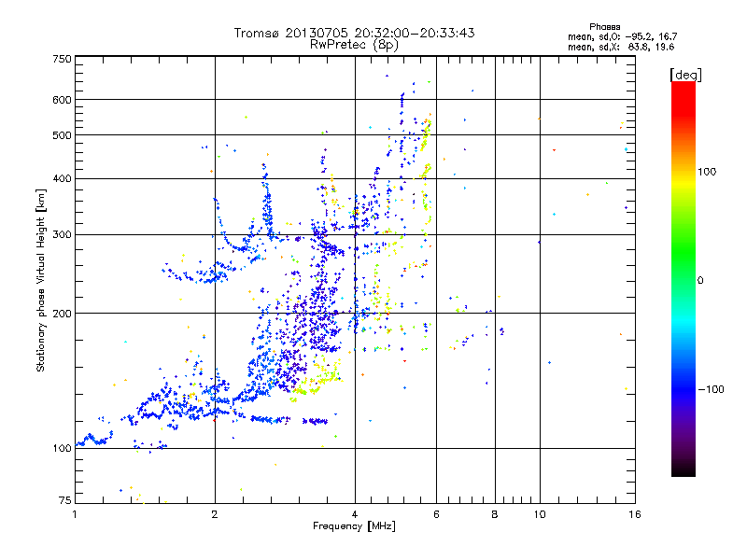
Task: Click the 'Phases' heading in the top right
Action: pyautogui.click(x=604, y=27)
